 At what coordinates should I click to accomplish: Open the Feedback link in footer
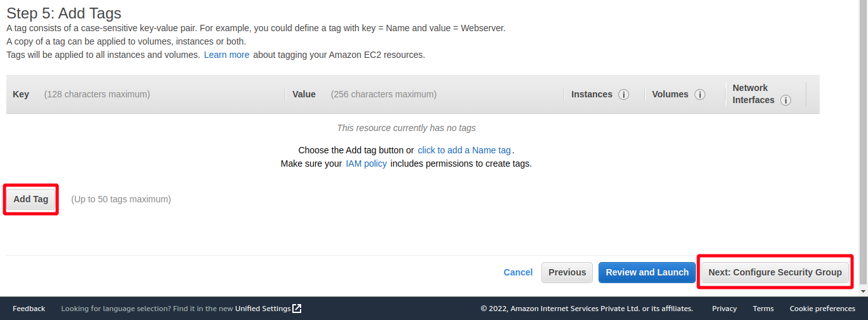pyautogui.click(x=29, y=309)
